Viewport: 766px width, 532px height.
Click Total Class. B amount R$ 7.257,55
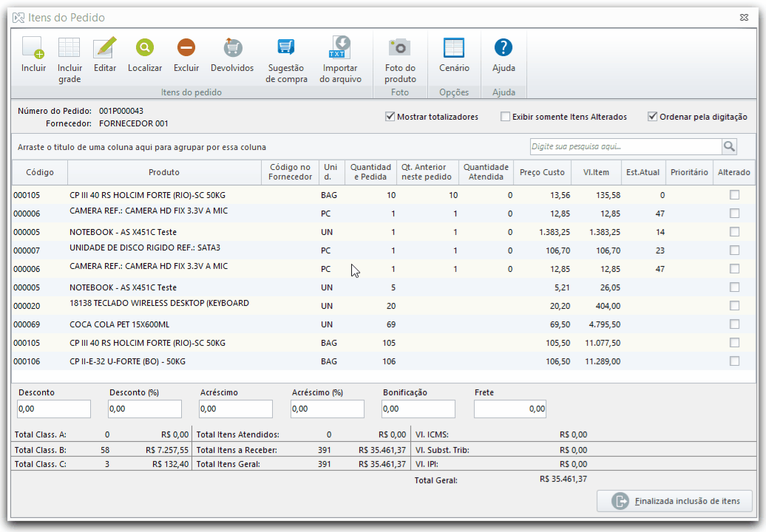[x=167, y=449]
